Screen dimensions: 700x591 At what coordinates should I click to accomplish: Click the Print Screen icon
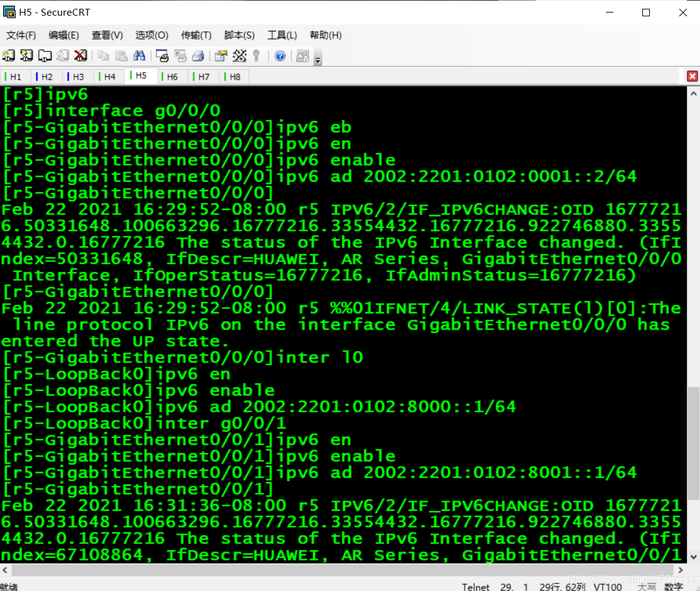(x=162, y=56)
